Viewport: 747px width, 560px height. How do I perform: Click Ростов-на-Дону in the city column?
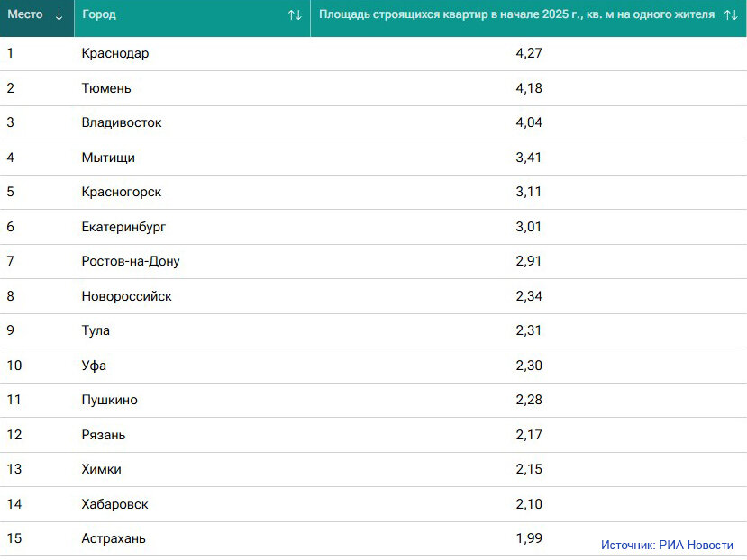coord(131,261)
